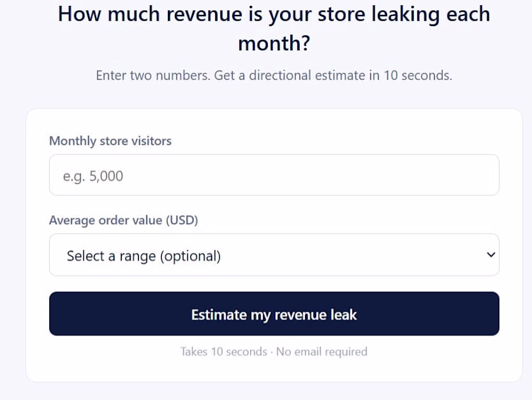The height and width of the screenshot is (400, 532).
Task: Click the "Takes 10 seconds" footnote text
Action: pos(223,351)
